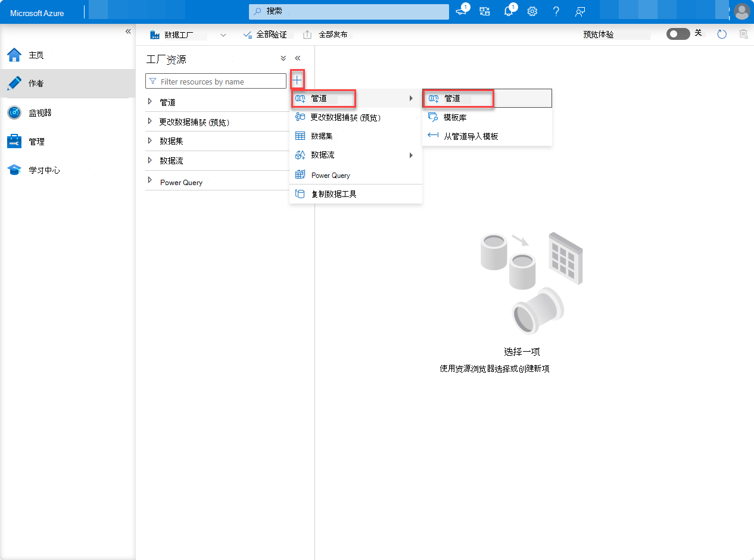This screenshot has width=754, height=560.
Task: Select the Author (作者) pencil icon
Action: pyautogui.click(x=14, y=83)
